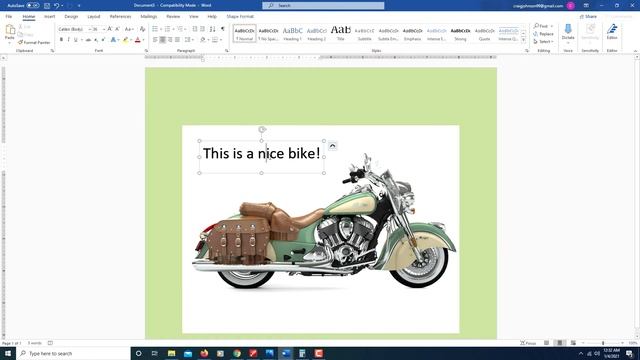The height and width of the screenshot is (360, 640).
Task: Open multilevel list options
Action: click(x=180, y=29)
